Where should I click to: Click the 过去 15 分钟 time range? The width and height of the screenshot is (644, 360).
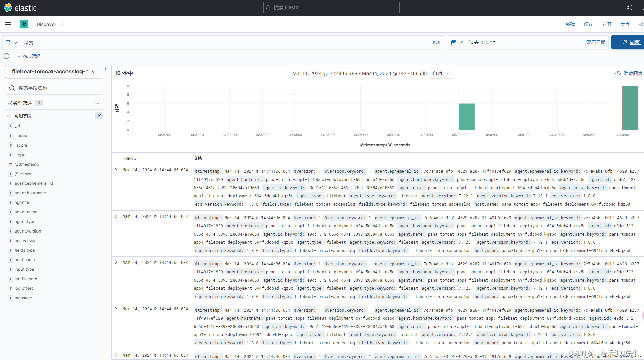(x=482, y=42)
